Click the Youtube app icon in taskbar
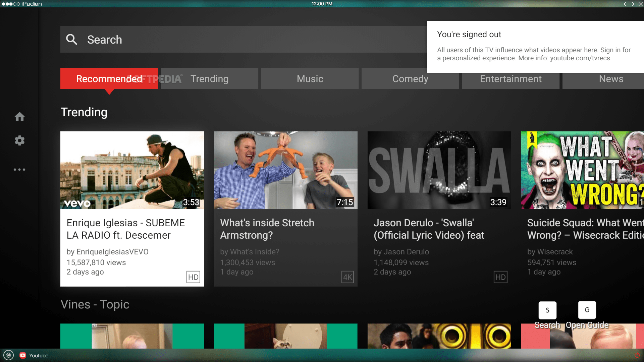Image resolution: width=644 pixels, height=362 pixels. 23,355
